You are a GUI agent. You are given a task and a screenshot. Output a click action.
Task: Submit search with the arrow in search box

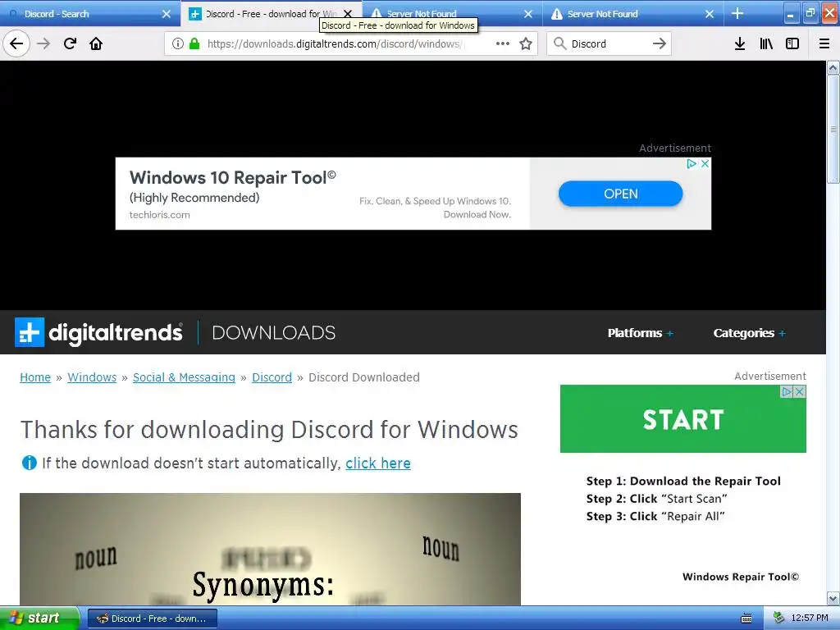coord(660,43)
